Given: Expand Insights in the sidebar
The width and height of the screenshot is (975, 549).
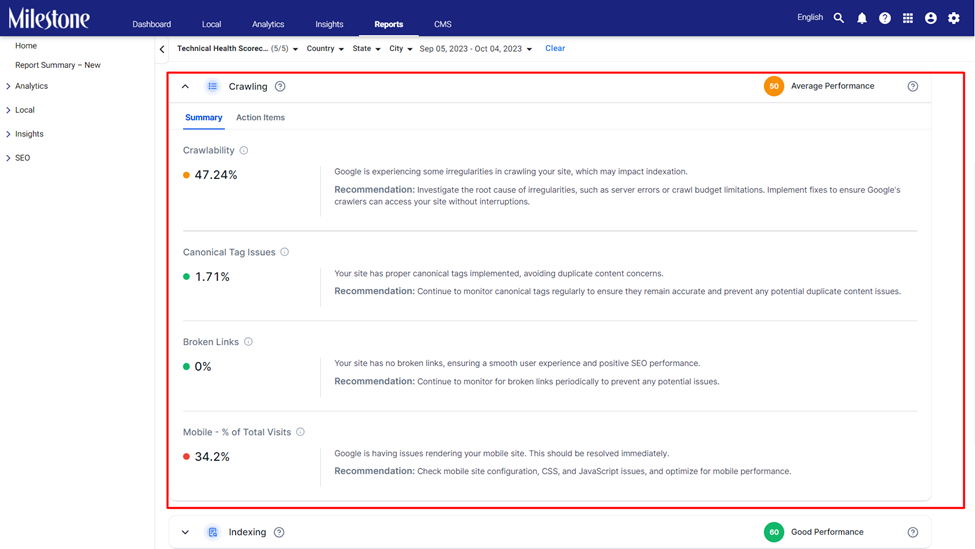Looking at the screenshot, I should (x=8, y=134).
